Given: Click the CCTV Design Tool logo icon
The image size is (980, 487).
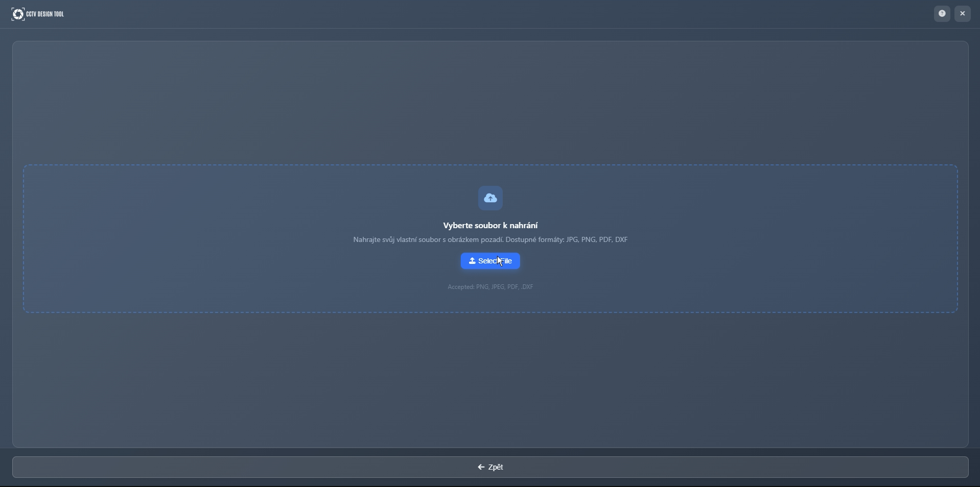Looking at the screenshot, I should pos(18,14).
